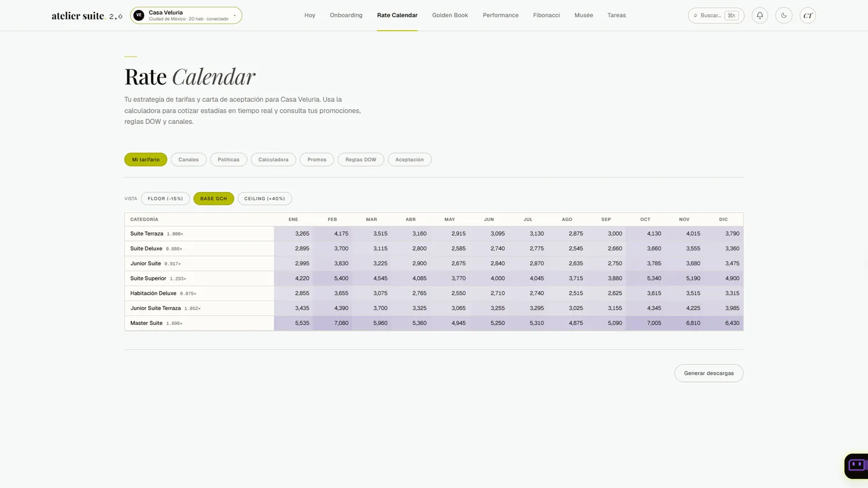Screen dimensions: 868x488
Task: Click the Suite Terraza row label
Action: [146, 234]
